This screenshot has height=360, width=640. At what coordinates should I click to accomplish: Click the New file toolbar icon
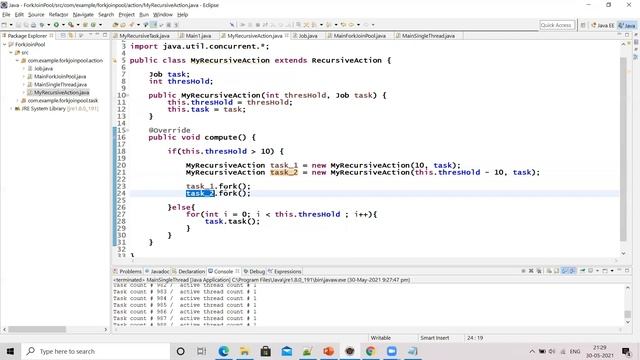[4, 25]
